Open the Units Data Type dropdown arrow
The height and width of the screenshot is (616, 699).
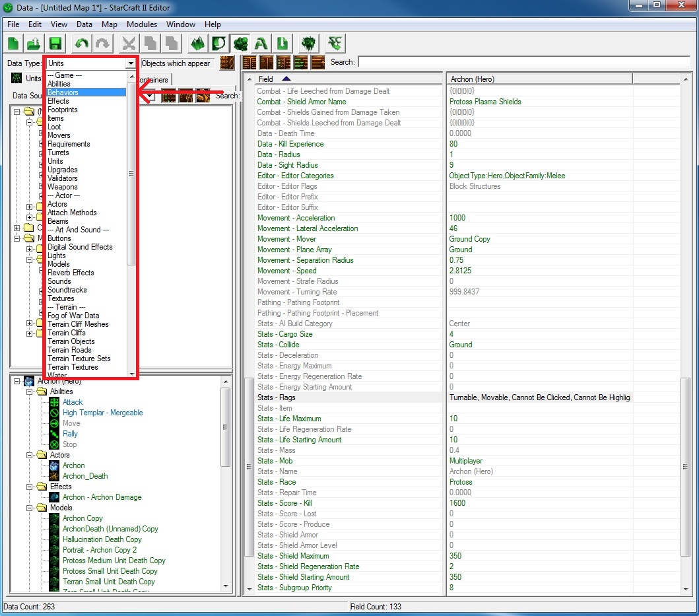click(x=131, y=63)
